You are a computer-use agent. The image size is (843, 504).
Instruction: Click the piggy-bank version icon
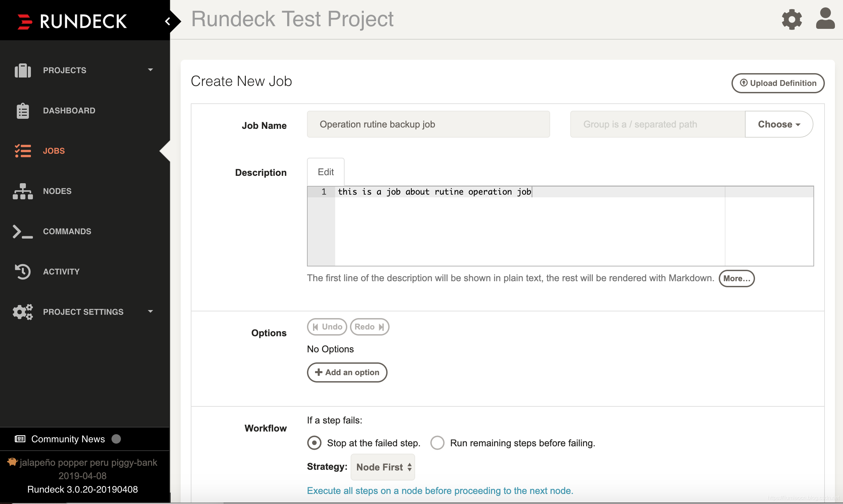tap(12, 462)
